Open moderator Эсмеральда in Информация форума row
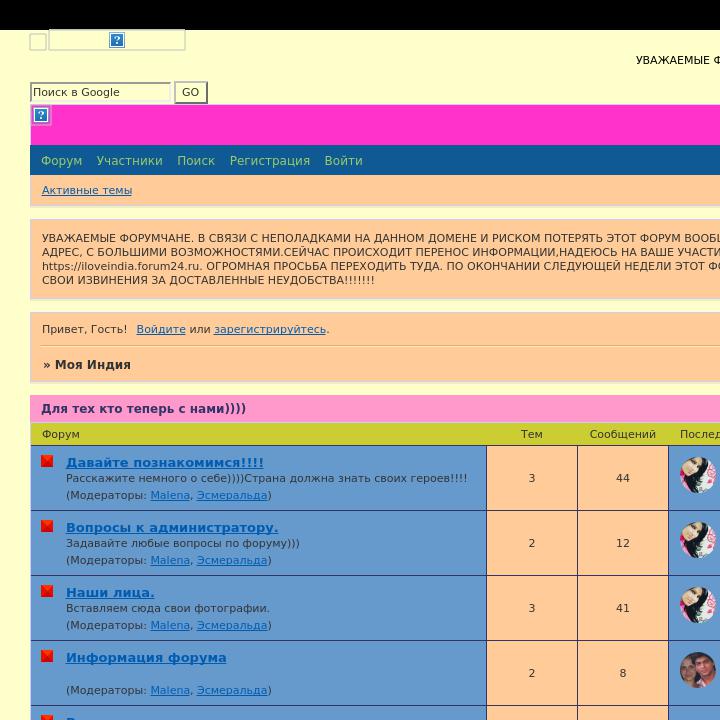The image size is (720, 720). [232, 691]
